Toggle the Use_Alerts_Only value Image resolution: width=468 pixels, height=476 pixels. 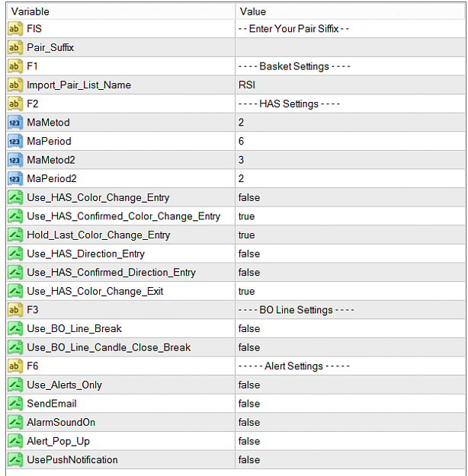tap(350, 385)
